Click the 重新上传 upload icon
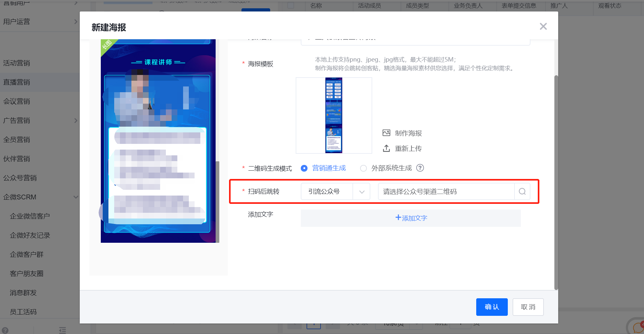 pos(386,148)
